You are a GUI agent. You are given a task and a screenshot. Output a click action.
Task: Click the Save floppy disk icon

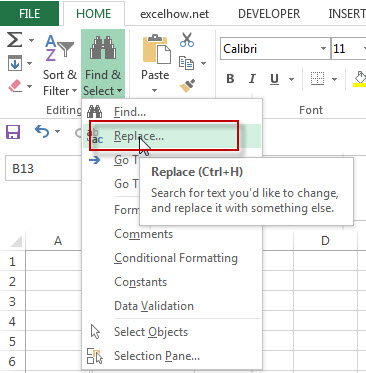13,132
